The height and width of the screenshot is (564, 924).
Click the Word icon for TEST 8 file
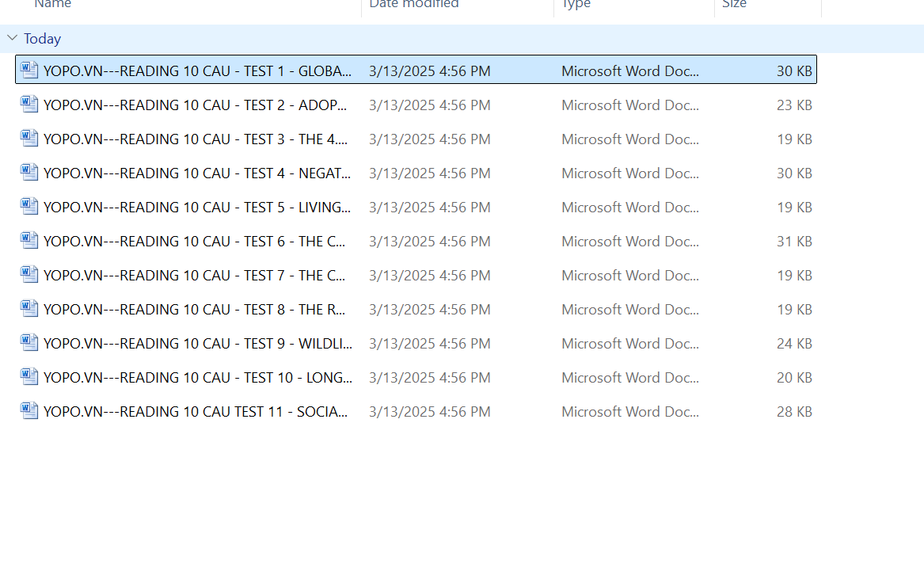(29, 309)
